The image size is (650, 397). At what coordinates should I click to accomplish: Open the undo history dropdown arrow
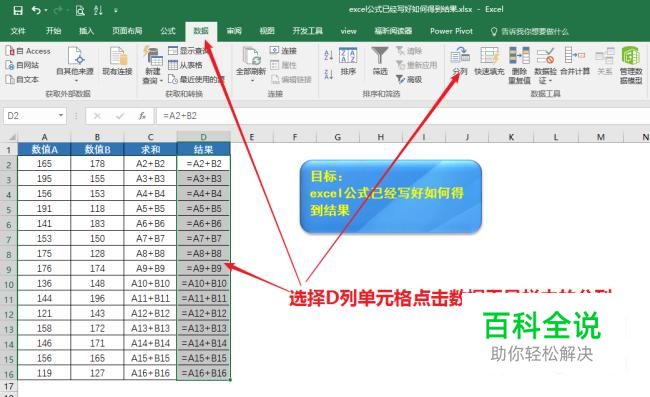pos(46,10)
